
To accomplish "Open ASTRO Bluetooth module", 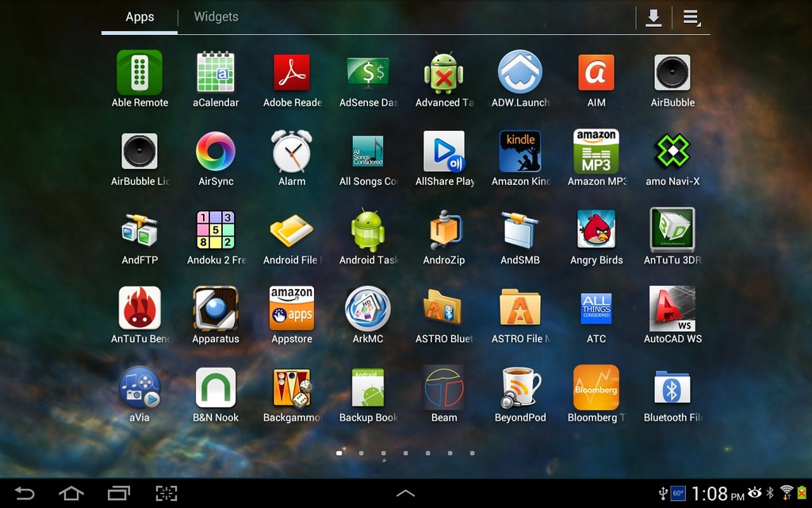I will tap(444, 307).
